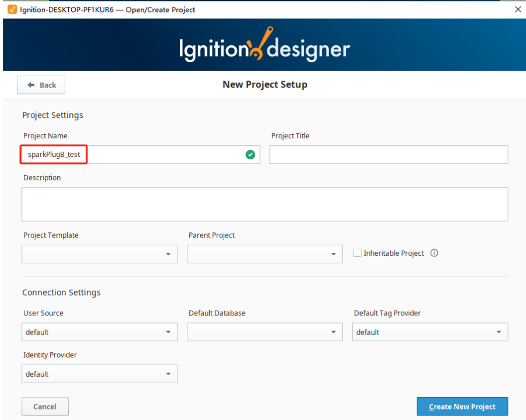
Task: Click the Ignition app icon in title bar
Action: tap(12, 9)
